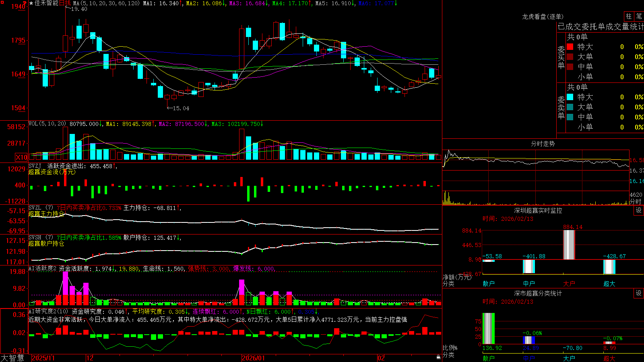The image size is (644, 362).
Task: Click VOL(5,10,20) indicator label
Action: click(47, 124)
